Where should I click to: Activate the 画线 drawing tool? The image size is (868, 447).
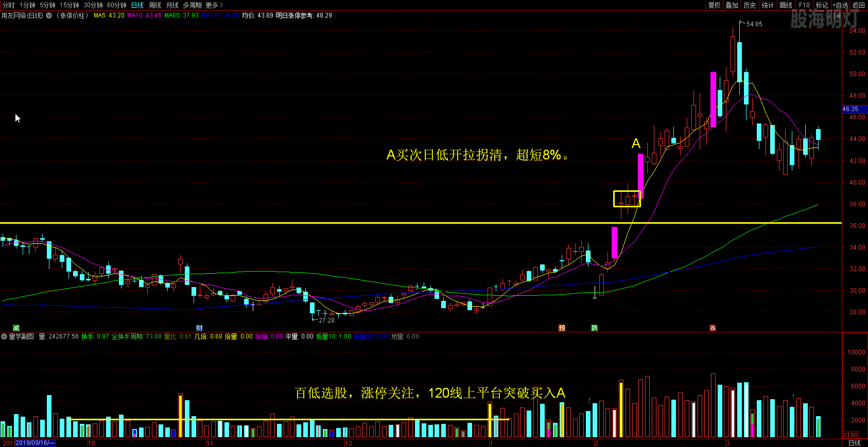tap(786, 5)
